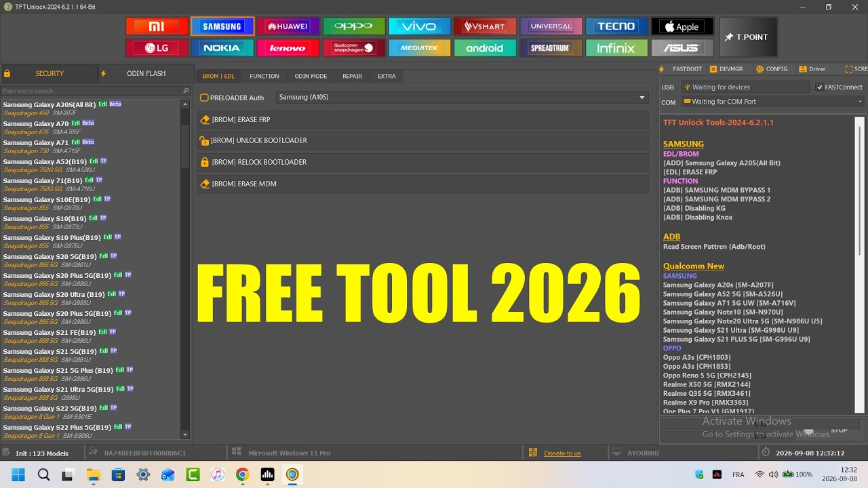Open the CONFIG settings tool

pos(772,69)
